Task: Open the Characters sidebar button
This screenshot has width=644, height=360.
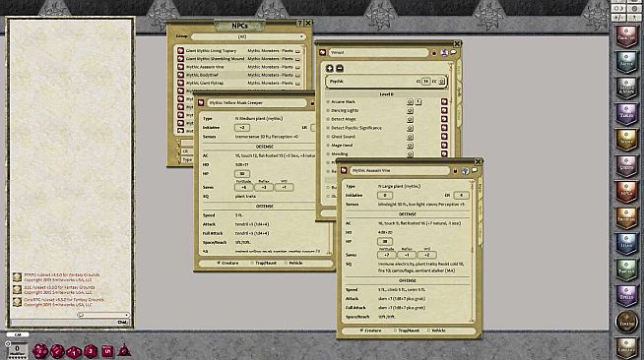Action: click(x=626, y=36)
